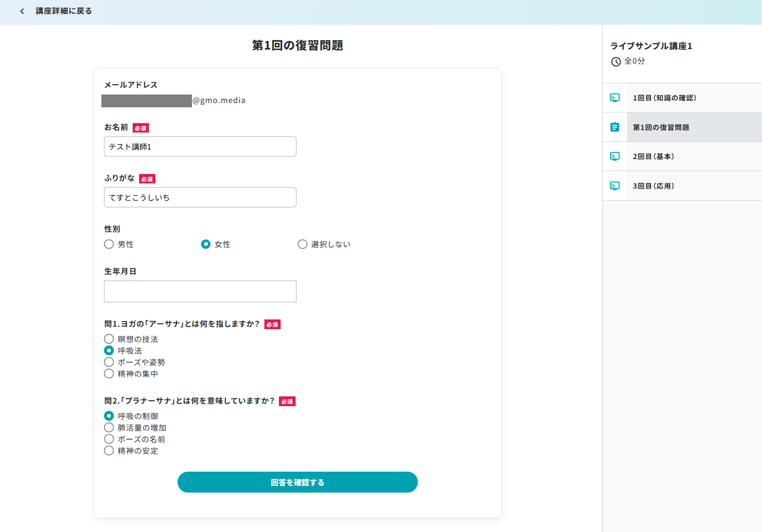Viewport: 762px width, 532px height.
Task: Click the back chevron arrow icon
Action: pyautogui.click(x=22, y=11)
